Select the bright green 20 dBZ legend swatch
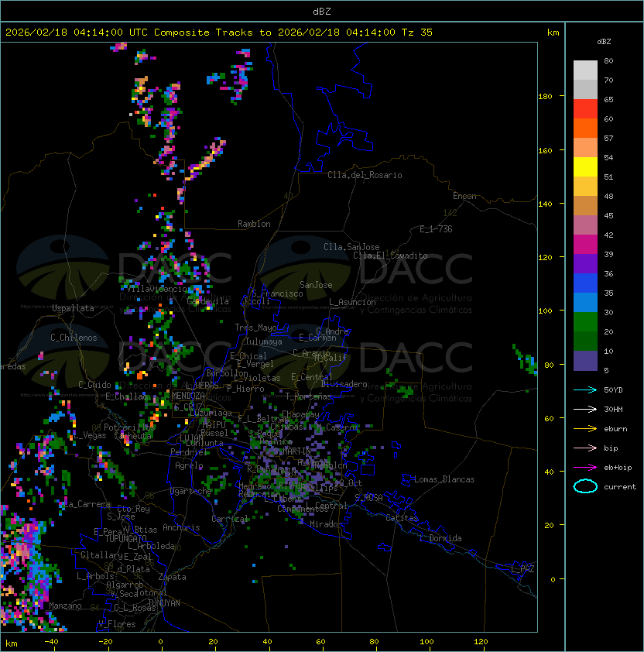Image resolution: width=644 pixels, height=652 pixels. pos(585,322)
